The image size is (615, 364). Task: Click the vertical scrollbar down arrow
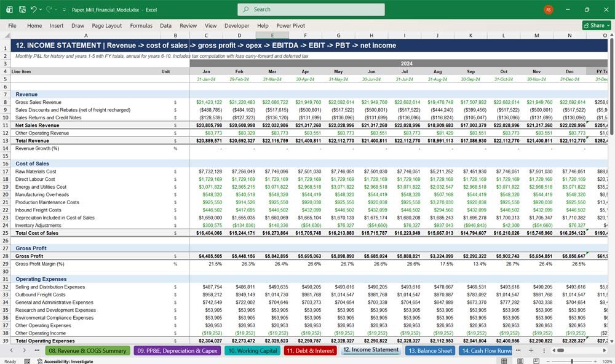[611, 341]
